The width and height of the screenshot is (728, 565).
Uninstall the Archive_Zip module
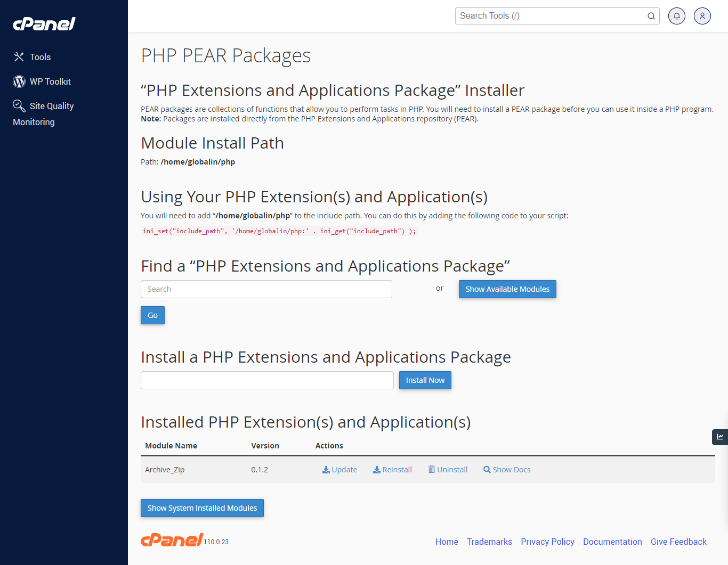tap(448, 470)
